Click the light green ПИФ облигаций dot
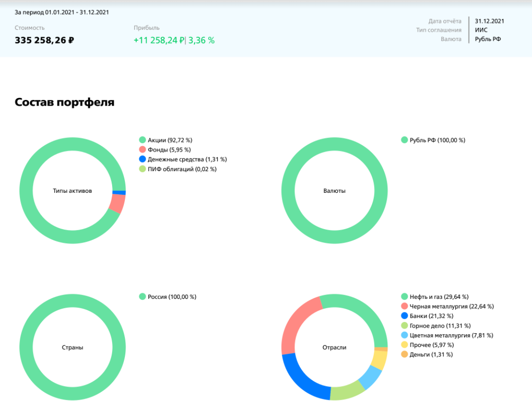Viewport: 532px width, 411px height. click(x=142, y=169)
